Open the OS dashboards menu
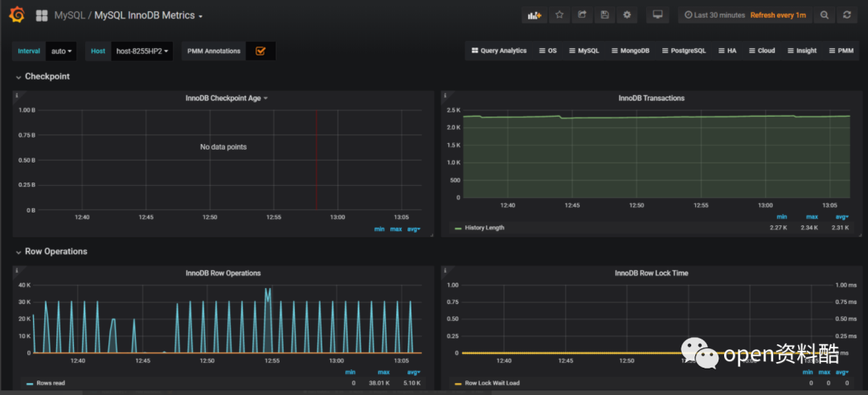 [547, 51]
